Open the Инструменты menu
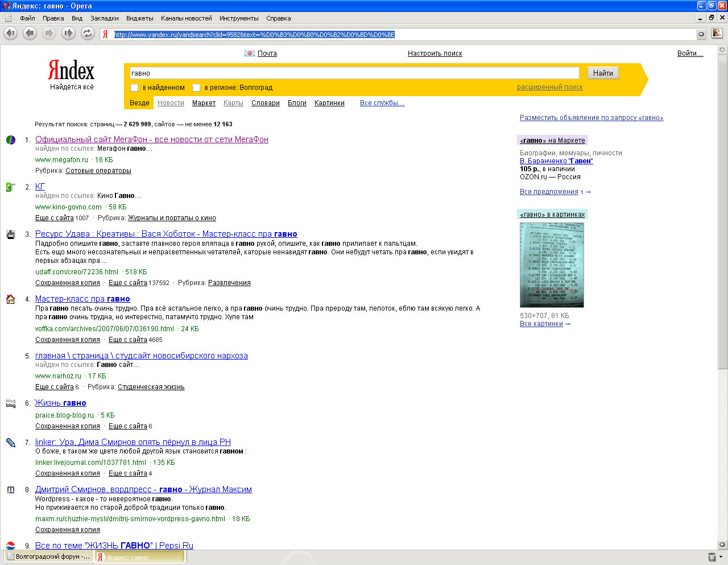 [239, 18]
